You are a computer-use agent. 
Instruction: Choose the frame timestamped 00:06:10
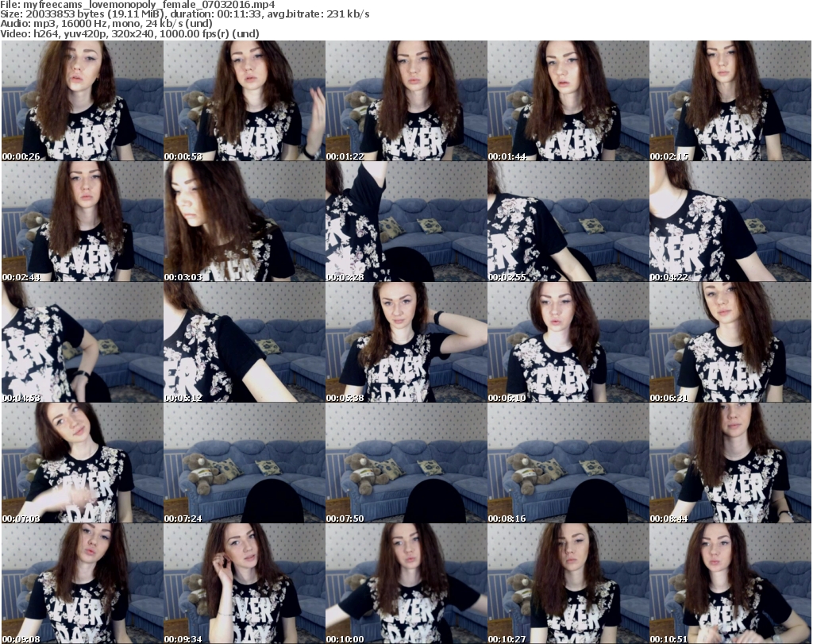568,342
